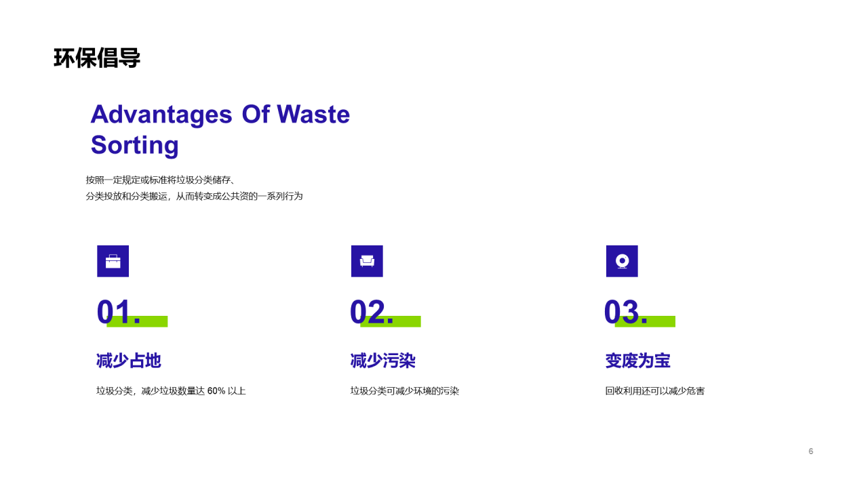868x488 pixels.
Task: Click the slide page number 6
Action: click(811, 451)
